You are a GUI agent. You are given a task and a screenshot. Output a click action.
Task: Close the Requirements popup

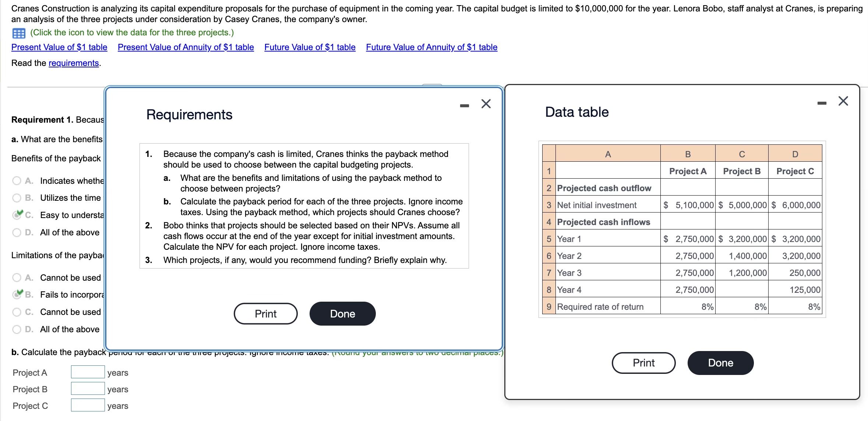(x=486, y=104)
